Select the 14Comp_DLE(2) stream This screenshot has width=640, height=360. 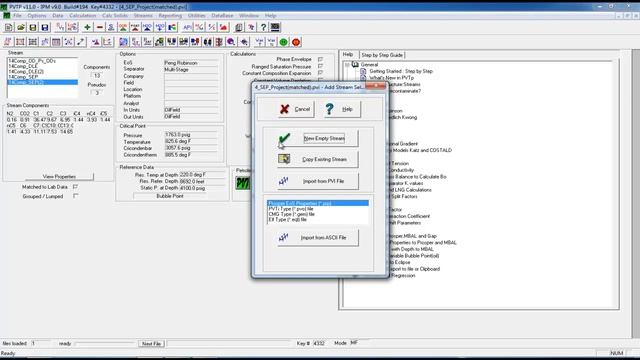42,71
